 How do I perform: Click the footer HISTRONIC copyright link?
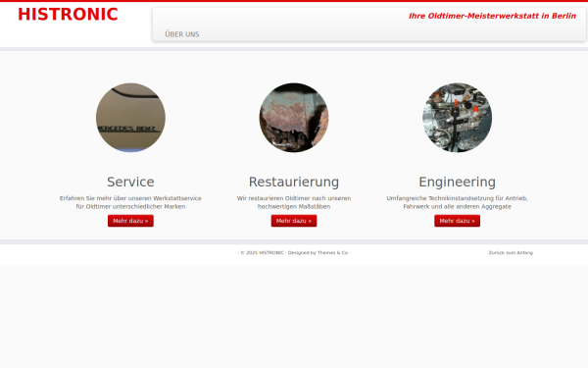271,253
